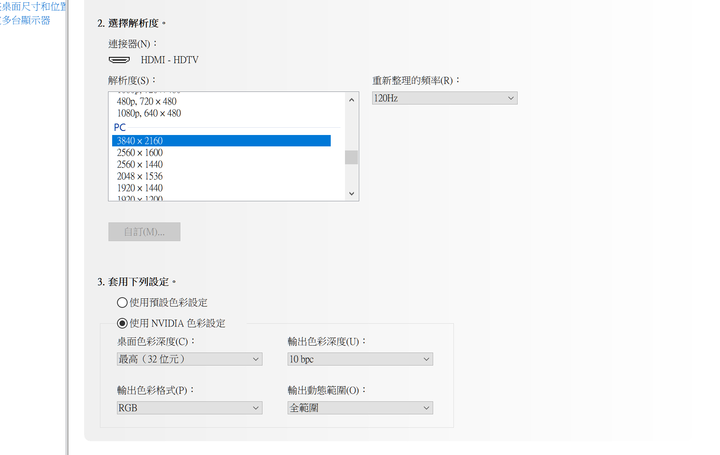Screen dimensions: 720x455
Task: Click the 自訂(M)... button
Action: coord(144,232)
